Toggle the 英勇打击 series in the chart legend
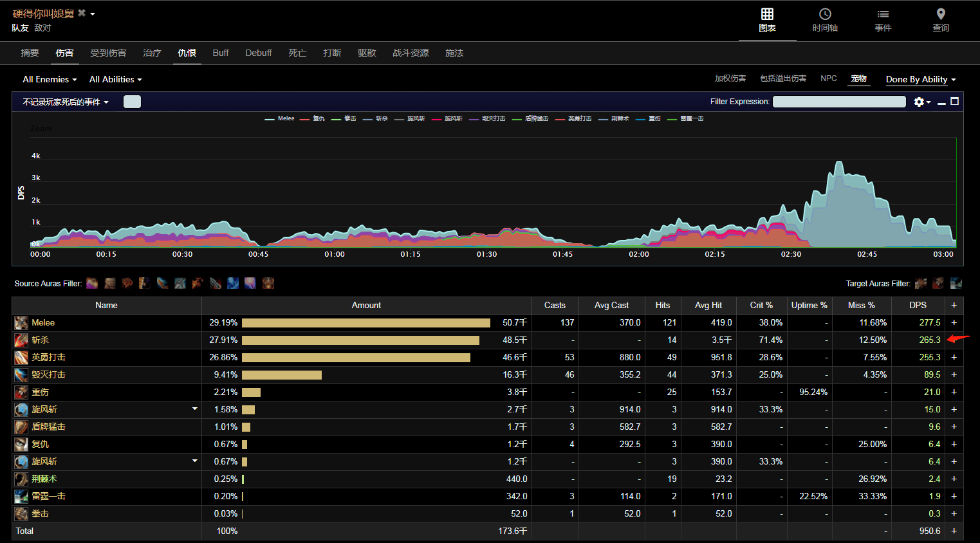The image size is (980, 543). click(x=573, y=118)
